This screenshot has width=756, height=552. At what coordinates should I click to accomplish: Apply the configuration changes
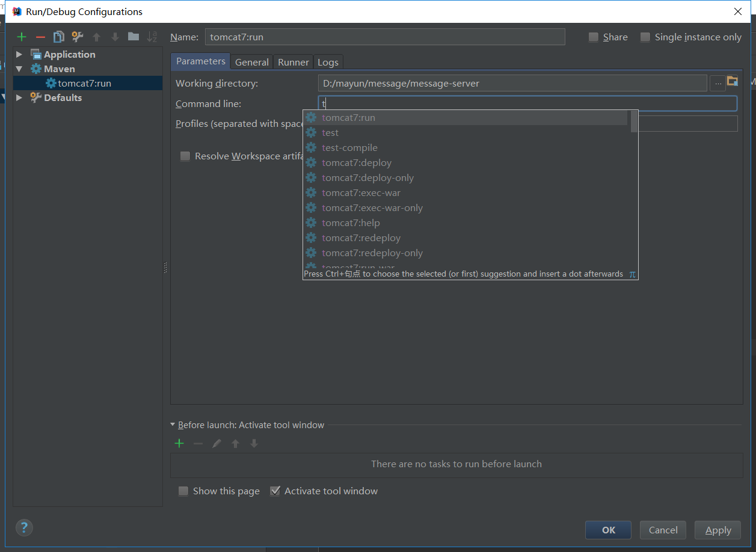[718, 530]
